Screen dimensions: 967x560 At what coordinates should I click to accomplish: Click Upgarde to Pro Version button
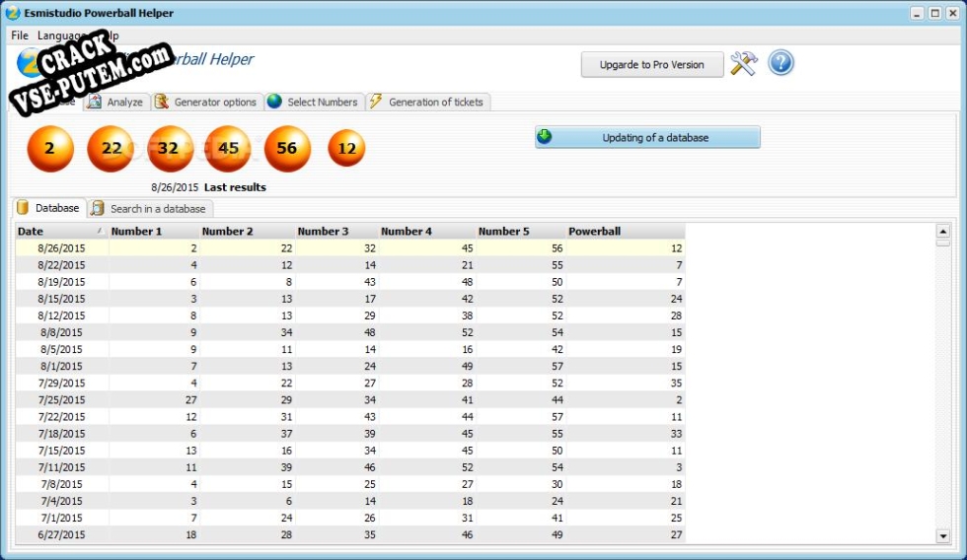pos(652,64)
